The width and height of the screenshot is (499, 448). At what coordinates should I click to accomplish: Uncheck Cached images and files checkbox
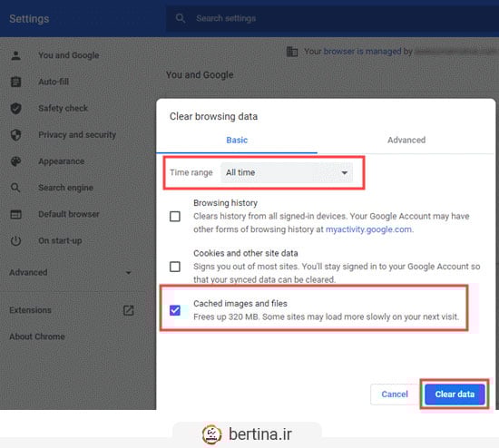coord(175,310)
